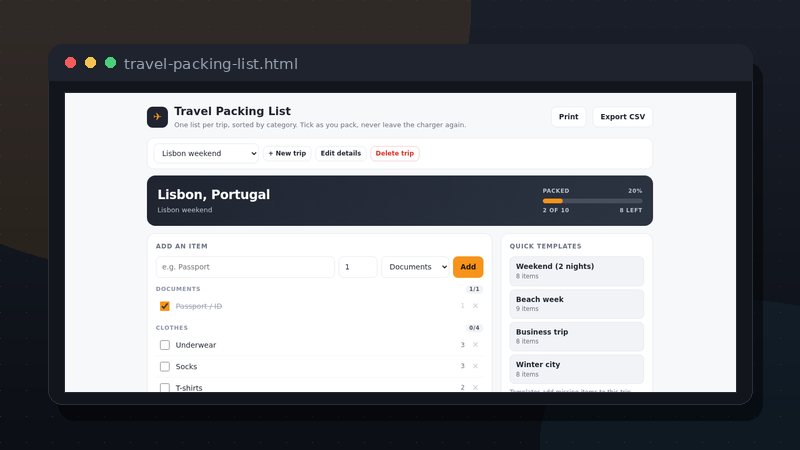The image size is (800, 450).
Task: Click the Travel Packing List title
Action: [232, 111]
